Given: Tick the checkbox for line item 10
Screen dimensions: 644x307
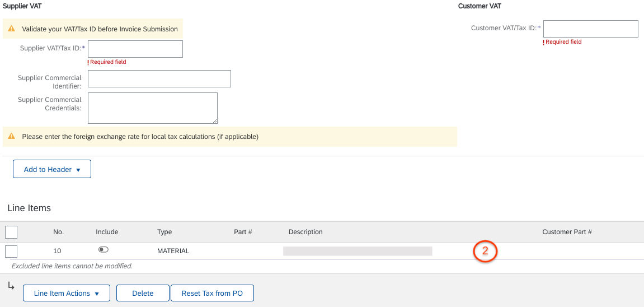Looking at the screenshot, I should pos(11,251).
